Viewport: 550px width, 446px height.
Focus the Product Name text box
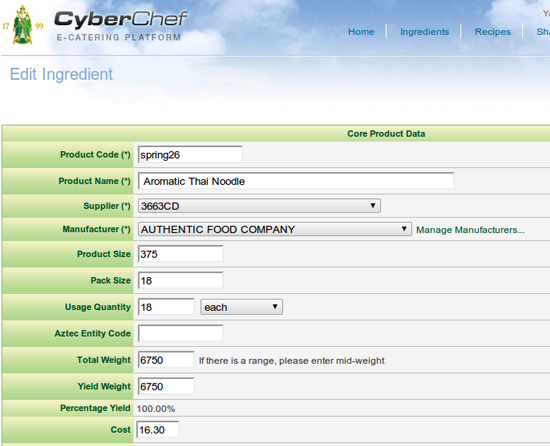(x=296, y=181)
